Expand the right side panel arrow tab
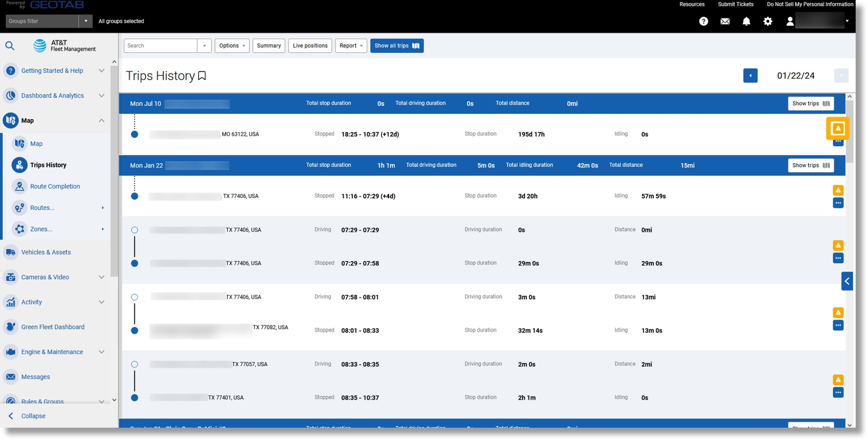This screenshot has height=440, width=868. tap(847, 281)
